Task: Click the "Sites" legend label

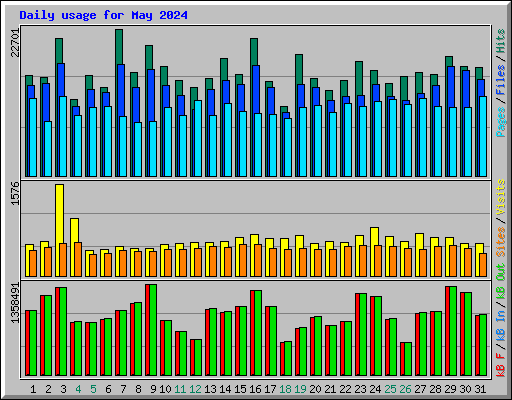Action: point(501,242)
